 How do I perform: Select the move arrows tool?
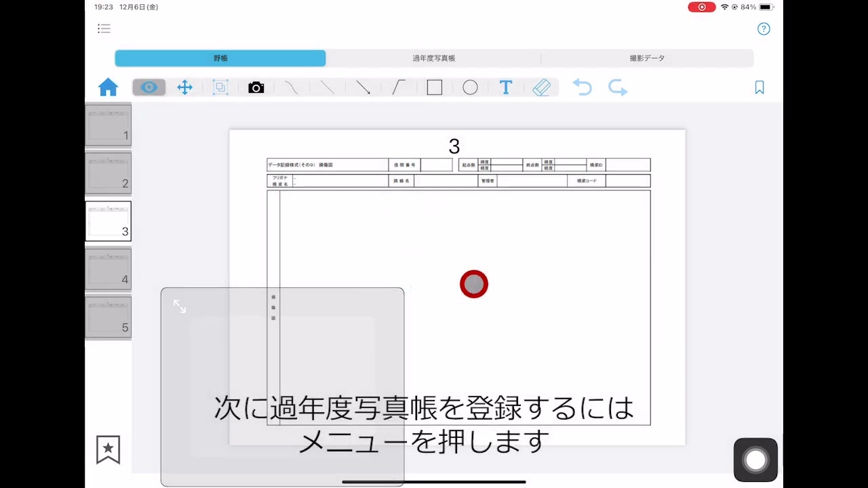tap(184, 87)
